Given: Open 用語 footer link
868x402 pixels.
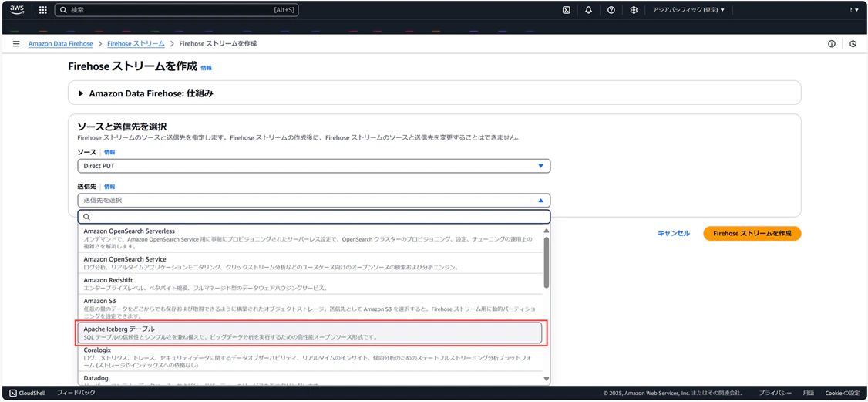Looking at the screenshot, I should click(x=808, y=393).
